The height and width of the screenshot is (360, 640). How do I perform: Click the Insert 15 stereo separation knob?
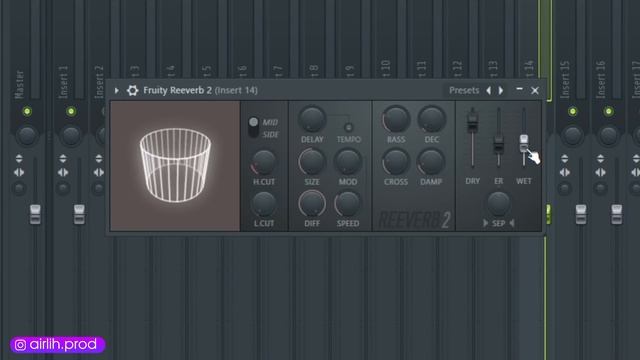(564, 188)
